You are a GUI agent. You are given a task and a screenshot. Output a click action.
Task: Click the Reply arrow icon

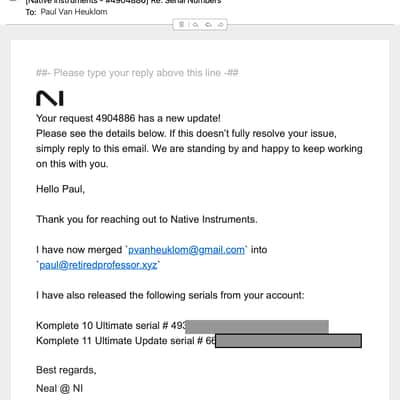pos(196,25)
